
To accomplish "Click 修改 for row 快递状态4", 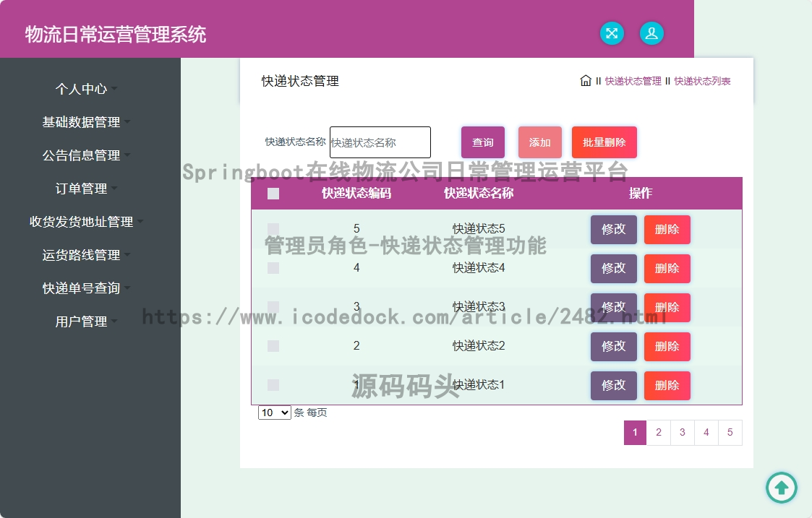I will [x=614, y=269].
